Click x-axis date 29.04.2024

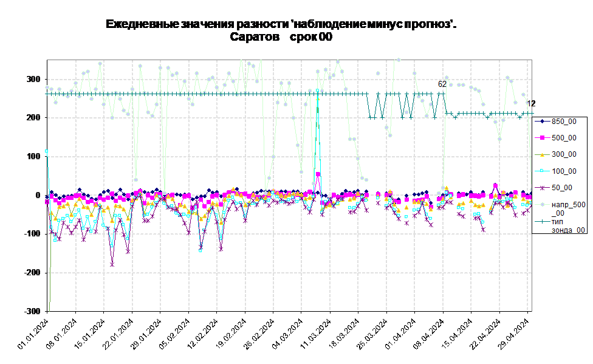click(x=513, y=334)
